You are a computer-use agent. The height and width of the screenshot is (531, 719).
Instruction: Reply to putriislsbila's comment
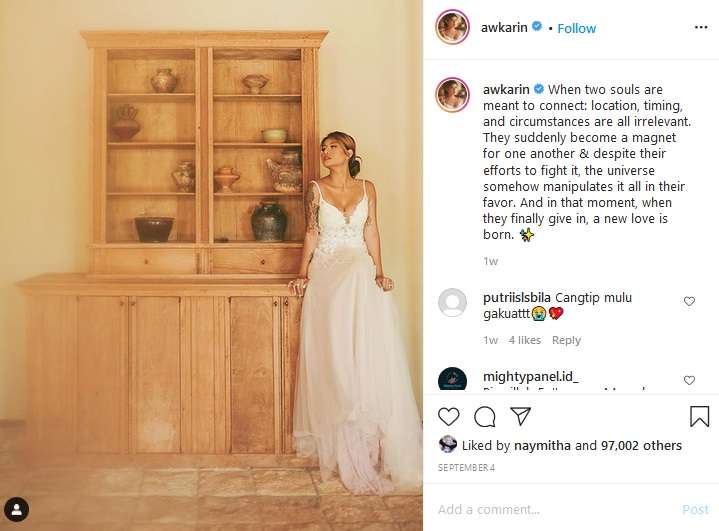pyautogui.click(x=566, y=340)
